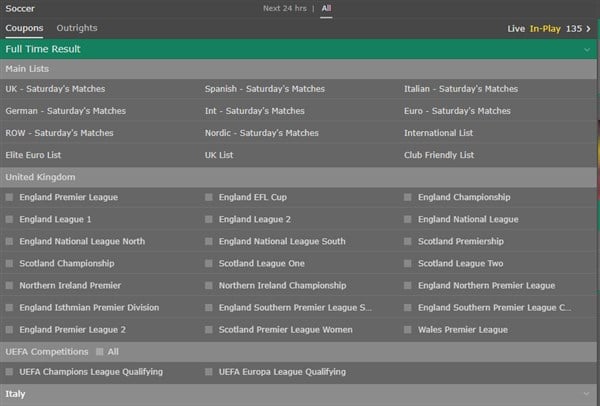Open Int - Saturday's Matches list

coord(254,111)
